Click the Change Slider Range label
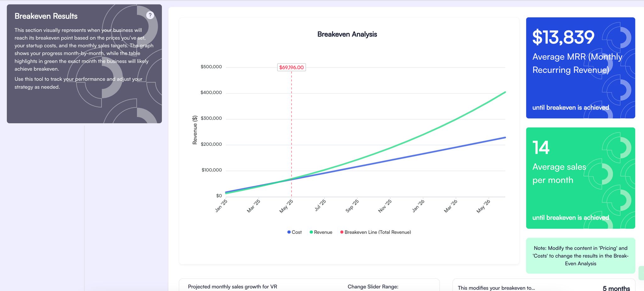Viewport: 644px width, 291px height. click(x=373, y=287)
